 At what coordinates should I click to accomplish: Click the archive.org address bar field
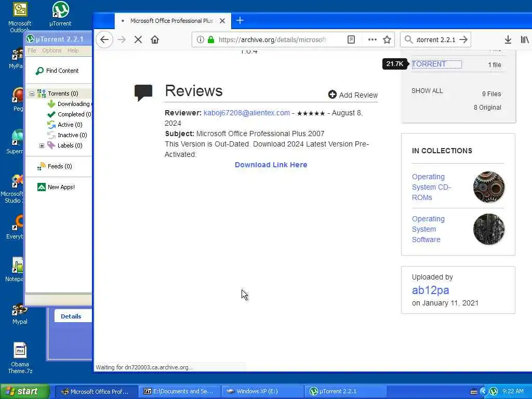(272, 39)
